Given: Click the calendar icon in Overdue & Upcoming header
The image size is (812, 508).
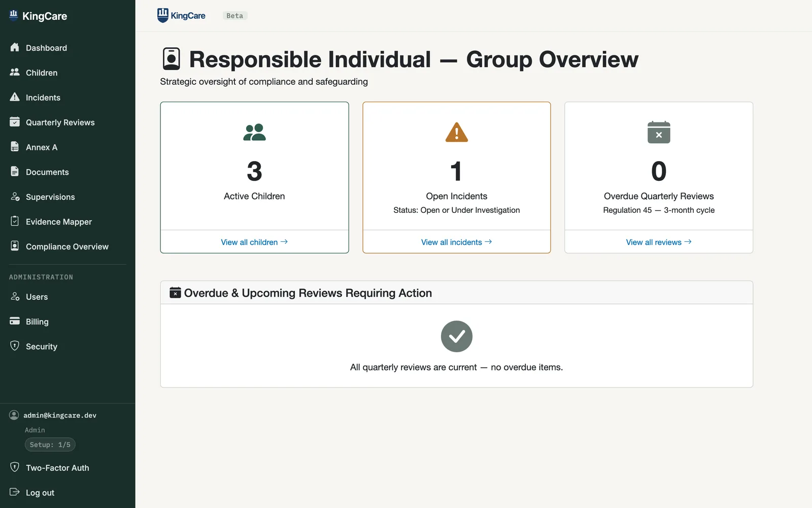Looking at the screenshot, I should 175,293.
